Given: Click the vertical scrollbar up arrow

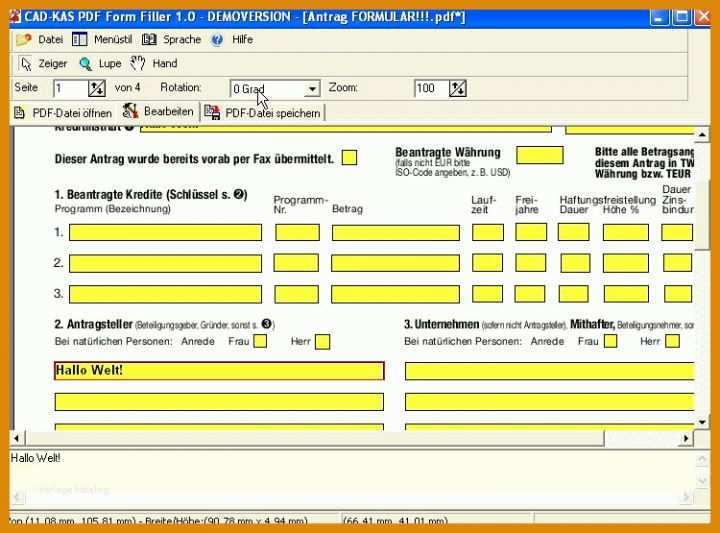Looking at the screenshot, I should pos(702,135).
